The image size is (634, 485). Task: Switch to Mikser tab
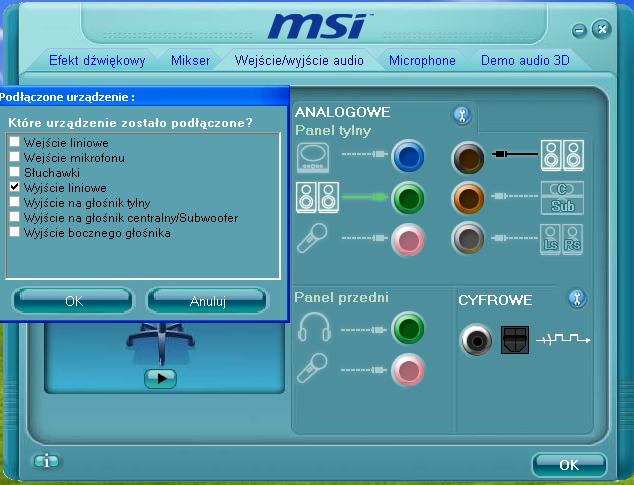coord(190,60)
